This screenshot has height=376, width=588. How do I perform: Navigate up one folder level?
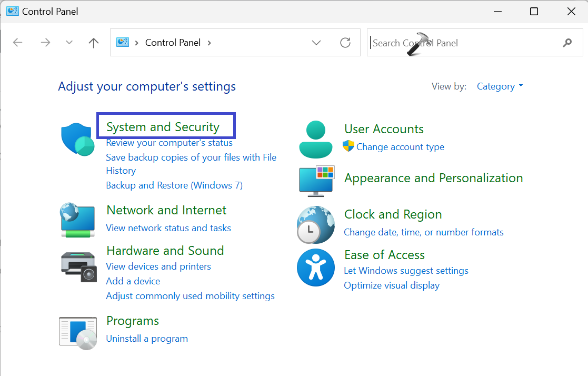point(94,43)
